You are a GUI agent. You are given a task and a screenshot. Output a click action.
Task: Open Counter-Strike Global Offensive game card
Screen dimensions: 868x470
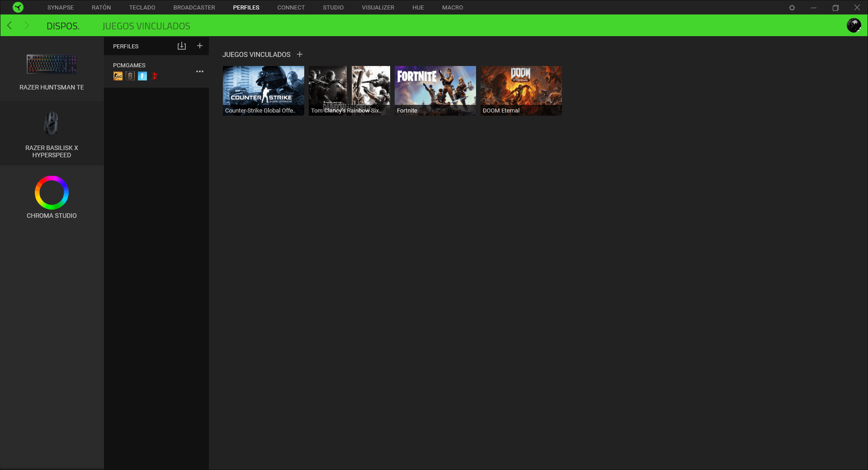[x=264, y=91]
